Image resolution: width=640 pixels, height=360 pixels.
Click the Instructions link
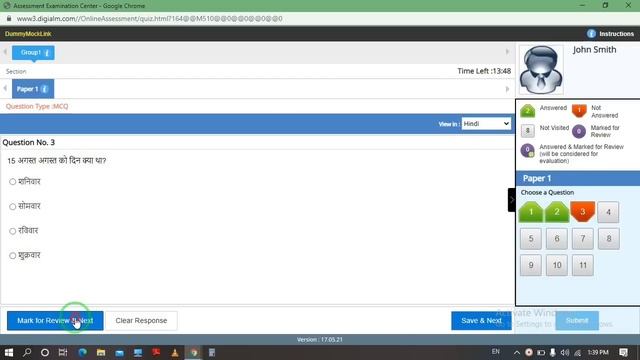tap(616, 34)
